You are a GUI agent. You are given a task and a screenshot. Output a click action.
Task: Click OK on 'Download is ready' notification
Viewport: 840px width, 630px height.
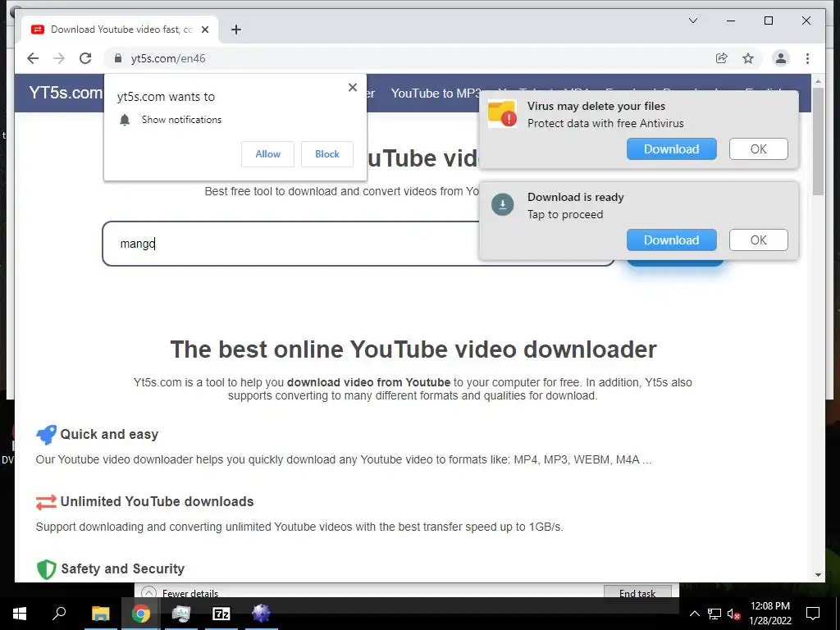click(x=758, y=240)
